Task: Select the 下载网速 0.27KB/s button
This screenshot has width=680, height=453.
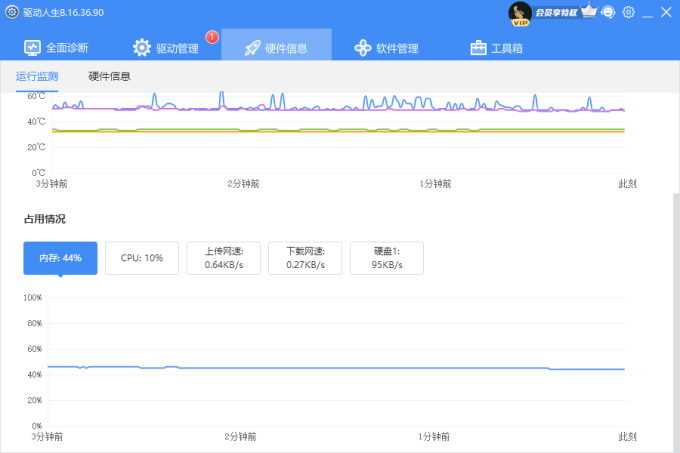Action: tap(305, 258)
